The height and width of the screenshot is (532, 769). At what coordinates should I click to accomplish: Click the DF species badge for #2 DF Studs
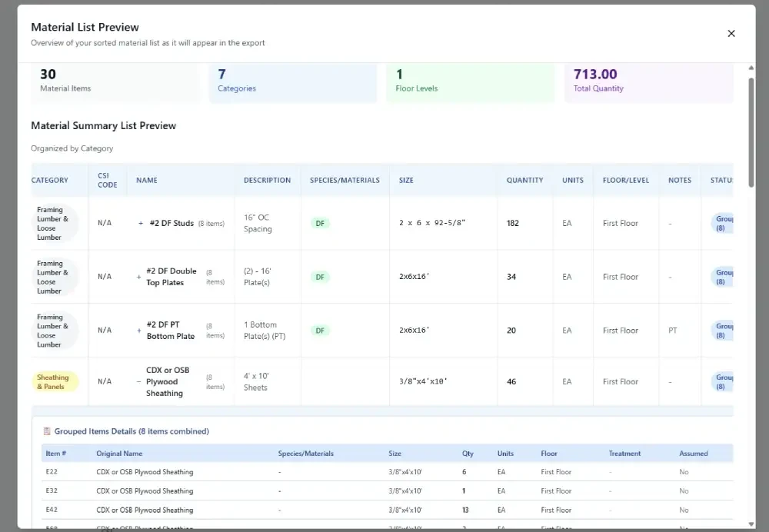click(x=320, y=224)
